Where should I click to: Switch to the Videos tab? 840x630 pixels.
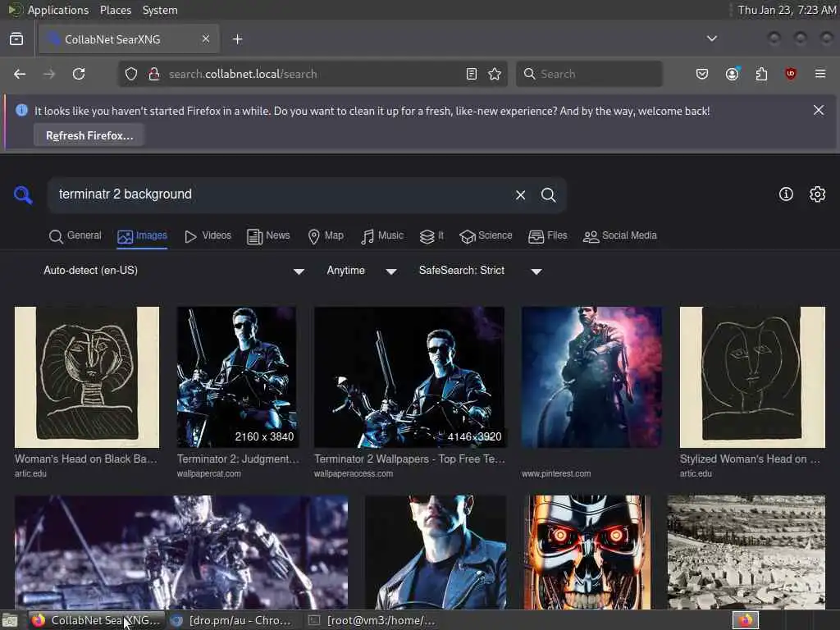(208, 235)
